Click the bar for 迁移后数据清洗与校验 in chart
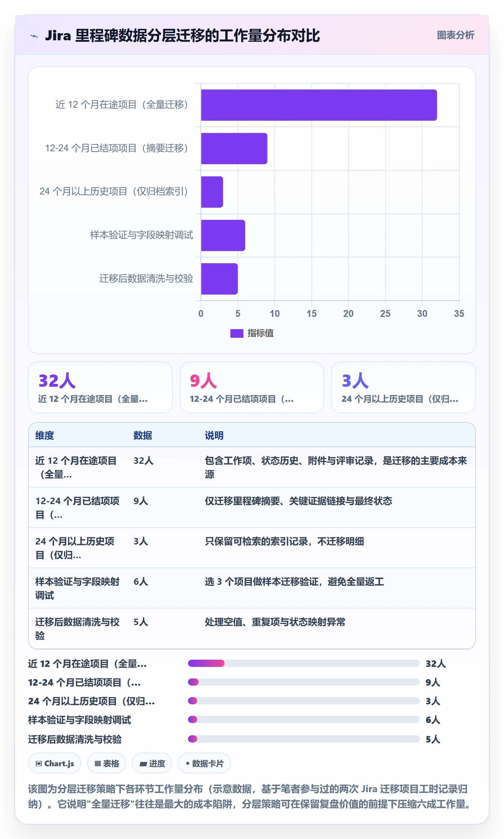Viewport: 504px width, 839px height. tap(220, 279)
